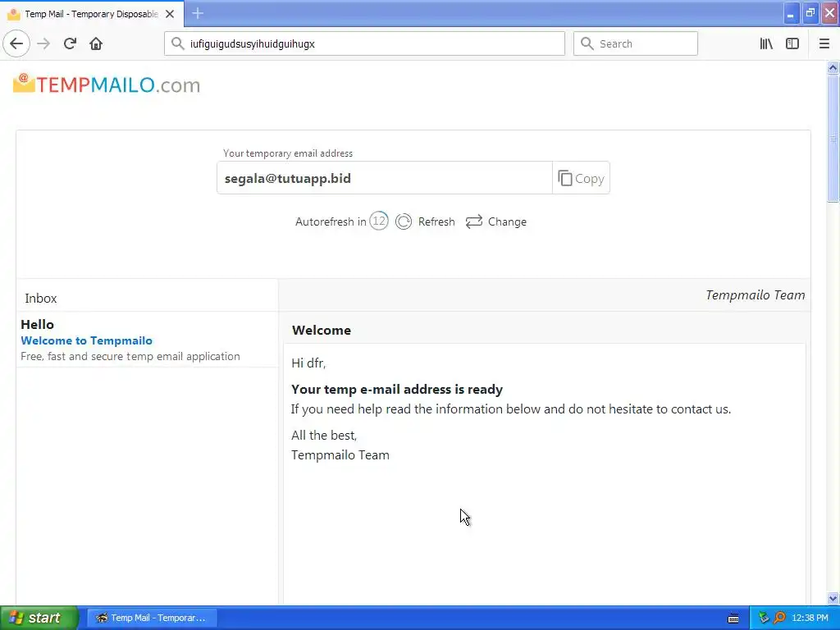
Task: Minimize the browser window
Action: 790,13
